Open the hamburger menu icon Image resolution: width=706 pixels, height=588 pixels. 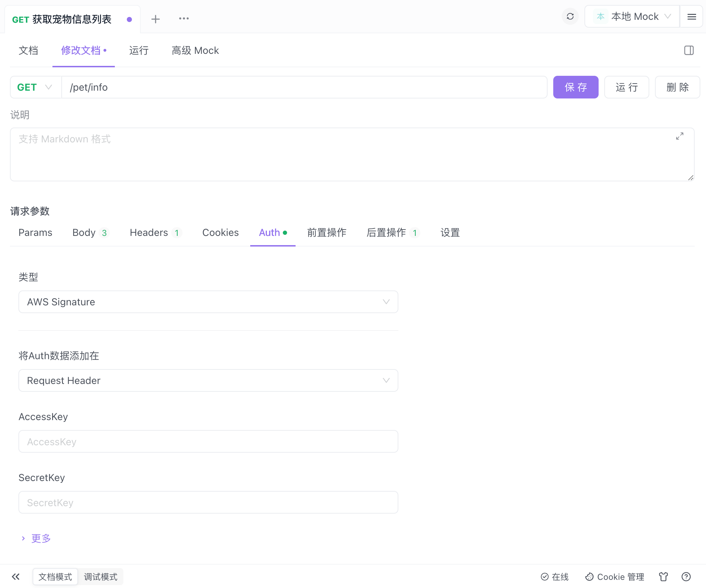[x=691, y=17]
